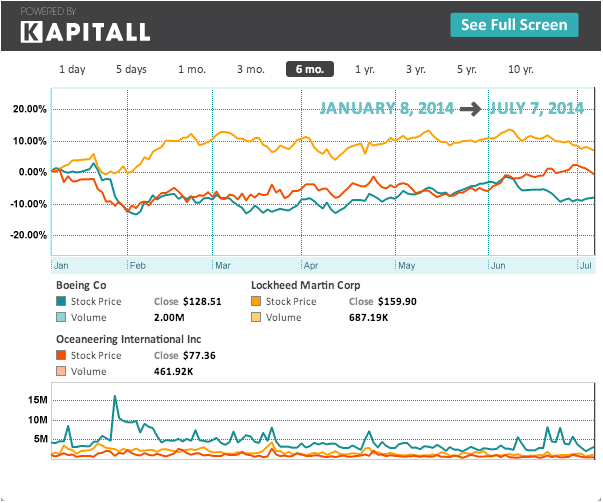
Task: Click the Jul label on time axis
Action: coord(585,266)
